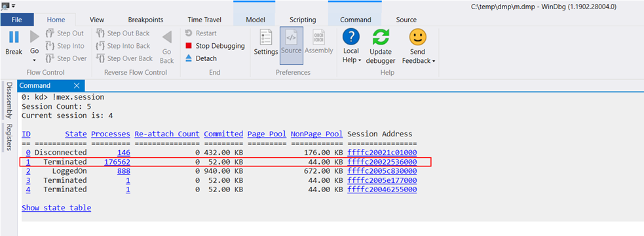Screen dimensions: 644x236
Task: Click Step Out Back
Action: tap(123, 33)
